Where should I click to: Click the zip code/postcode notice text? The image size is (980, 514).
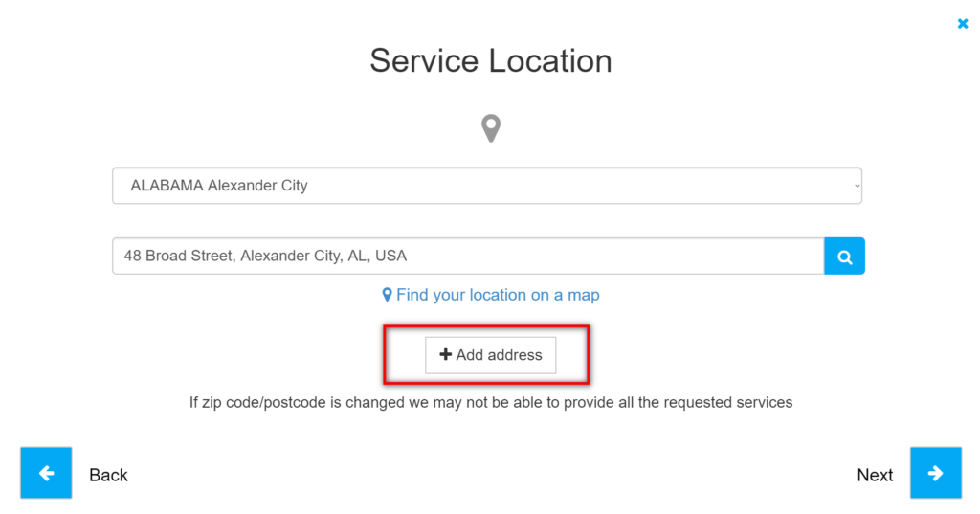[491, 402]
